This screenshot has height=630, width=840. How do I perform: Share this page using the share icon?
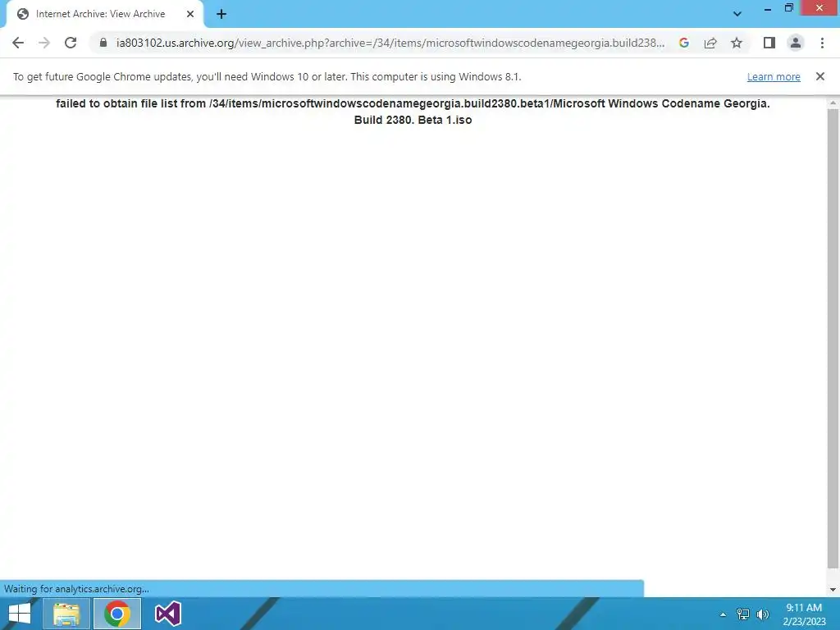(710, 43)
